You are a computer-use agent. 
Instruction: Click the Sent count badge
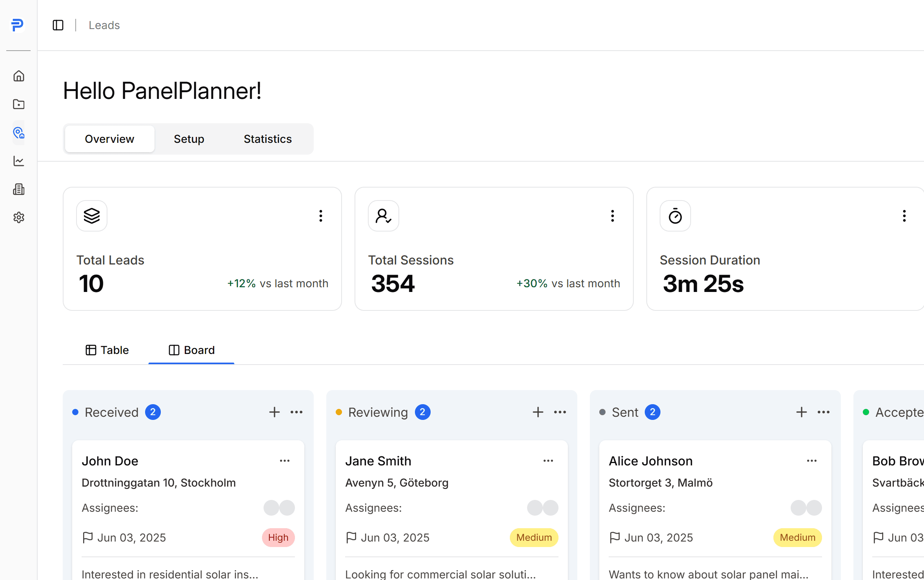point(653,412)
